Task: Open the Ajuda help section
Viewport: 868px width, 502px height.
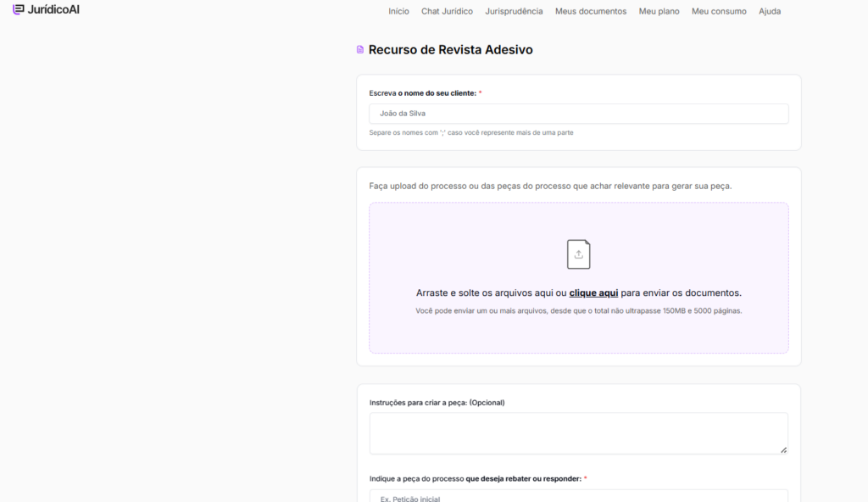Action: tap(770, 11)
